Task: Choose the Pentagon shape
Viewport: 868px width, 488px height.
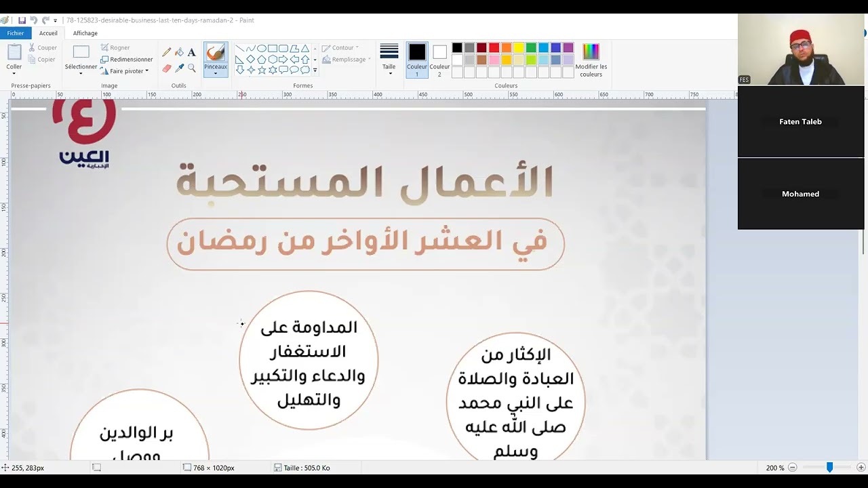Action: [261, 59]
